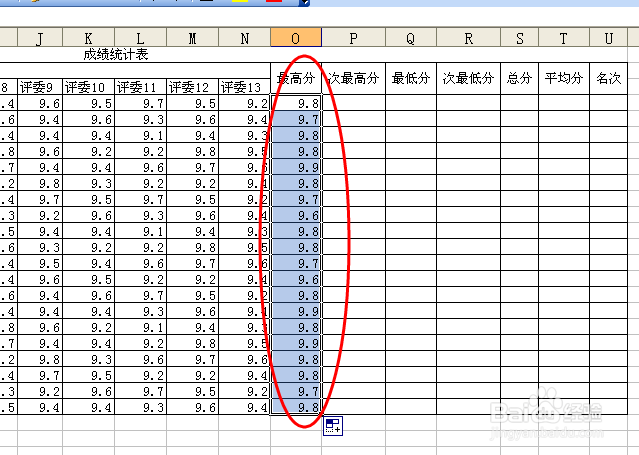Click the empty cell directly below 总分

click(519, 103)
